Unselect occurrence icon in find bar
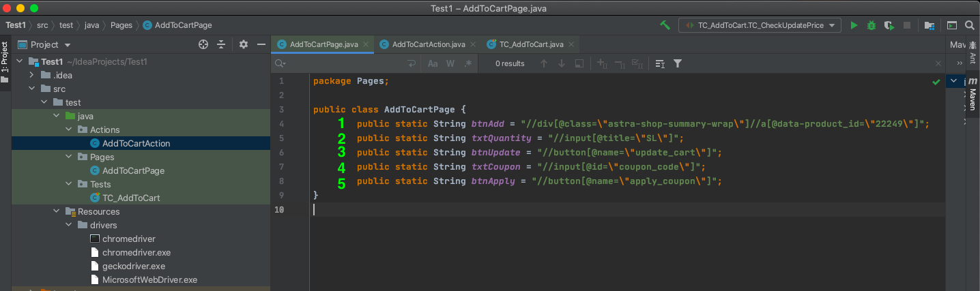Image resolution: width=980 pixels, height=291 pixels. 620,63
